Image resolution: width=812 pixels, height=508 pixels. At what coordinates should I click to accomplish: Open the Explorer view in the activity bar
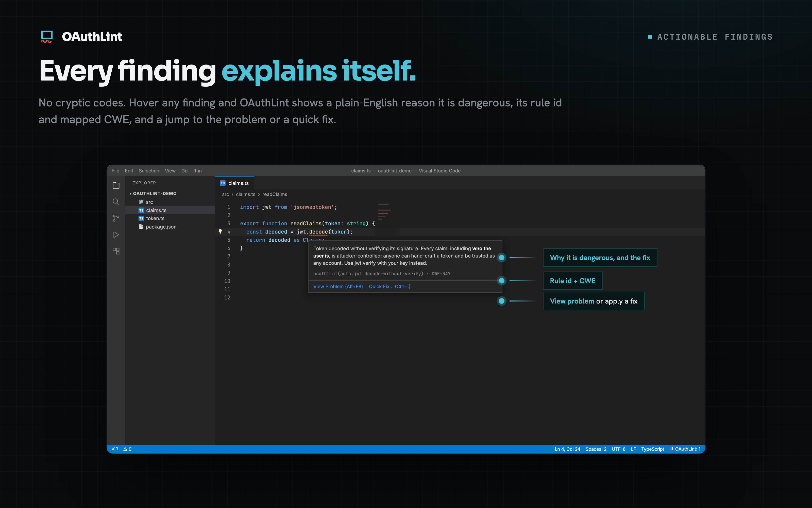tap(116, 185)
